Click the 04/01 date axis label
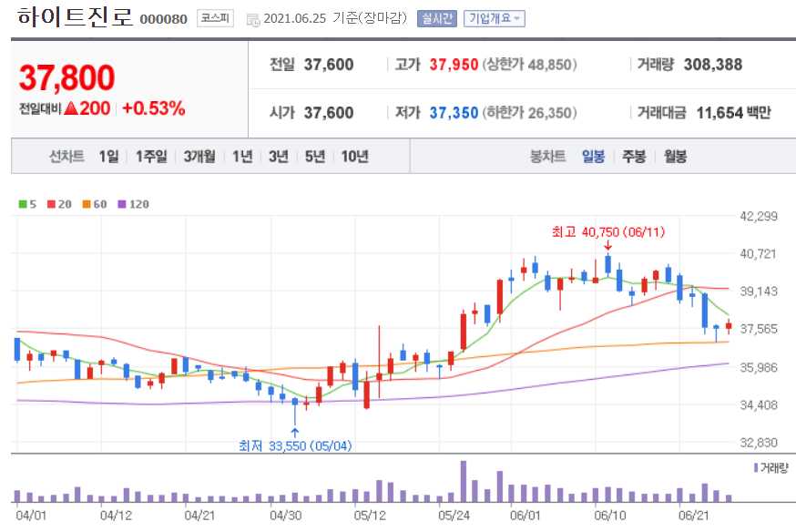This screenshot has height=532, width=796. click(x=31, y=516)
